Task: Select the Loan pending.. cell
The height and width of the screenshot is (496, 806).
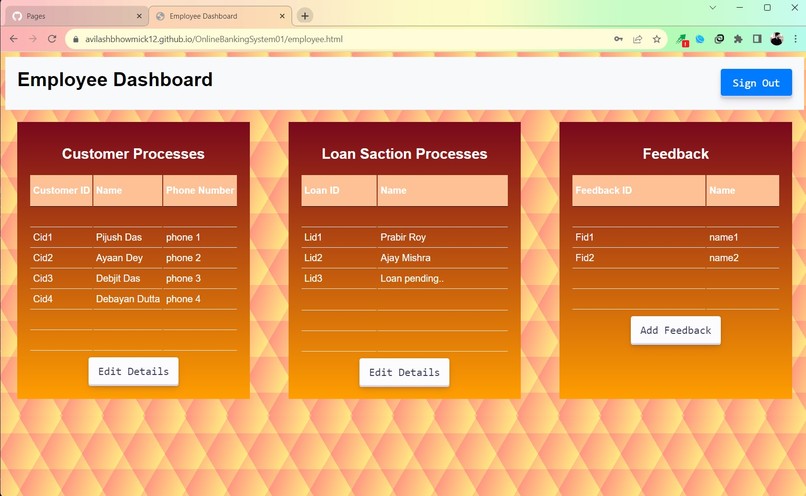Action: [443, 278]
